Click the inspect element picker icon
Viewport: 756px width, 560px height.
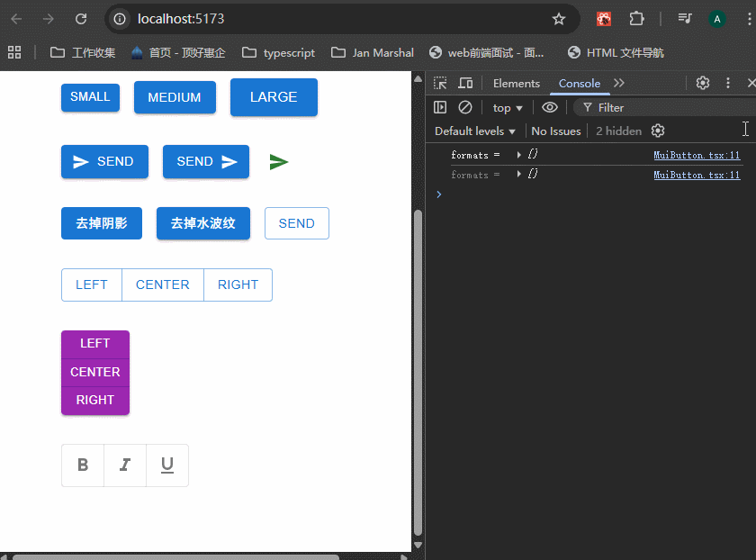pos(440,84)
